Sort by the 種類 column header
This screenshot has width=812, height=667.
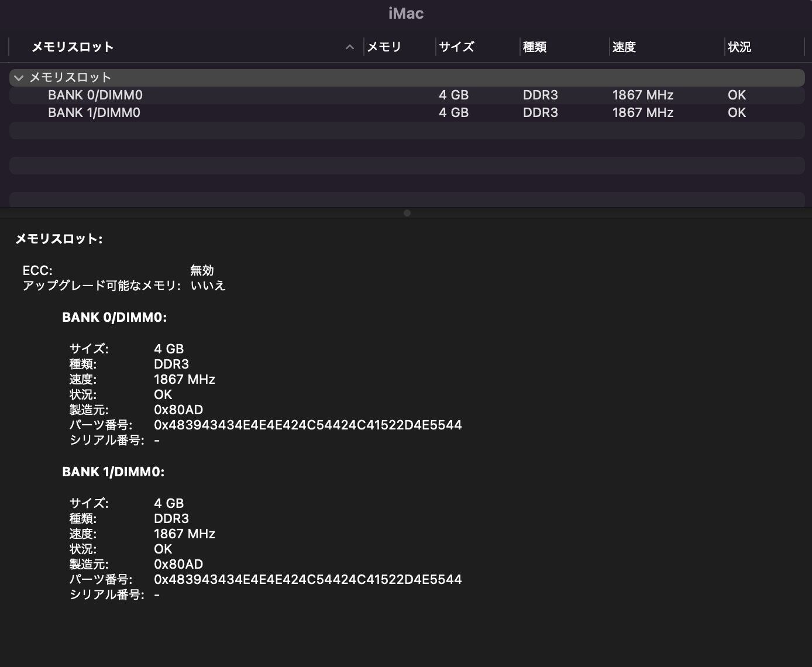[x=535, y=47]
